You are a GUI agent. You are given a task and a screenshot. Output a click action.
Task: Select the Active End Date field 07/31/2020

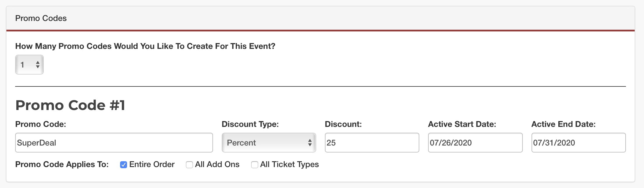[x=578, y=143]
